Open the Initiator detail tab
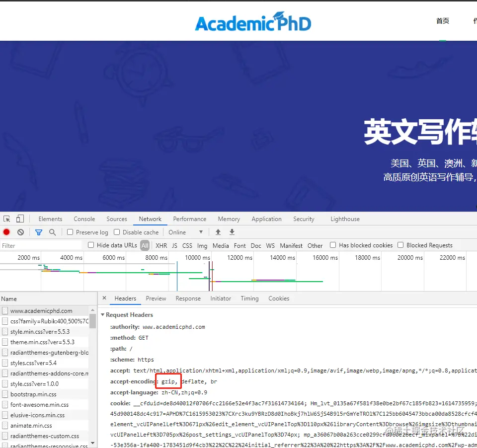This screenshot has height=448, width=477. (221, 299)
